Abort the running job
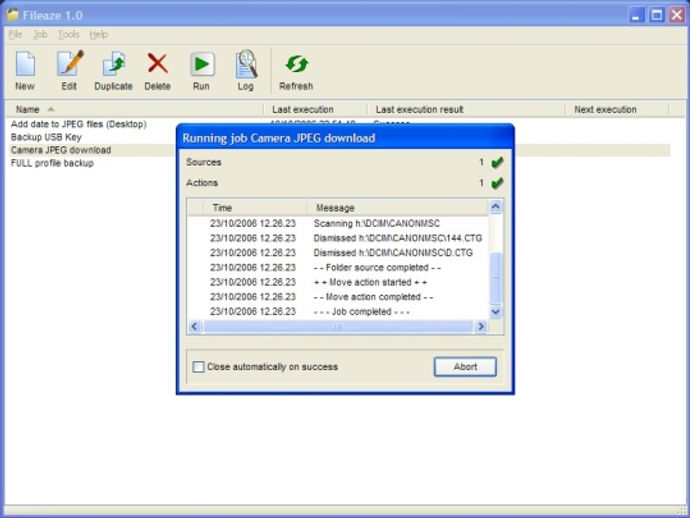 click(x=465, y=367)
